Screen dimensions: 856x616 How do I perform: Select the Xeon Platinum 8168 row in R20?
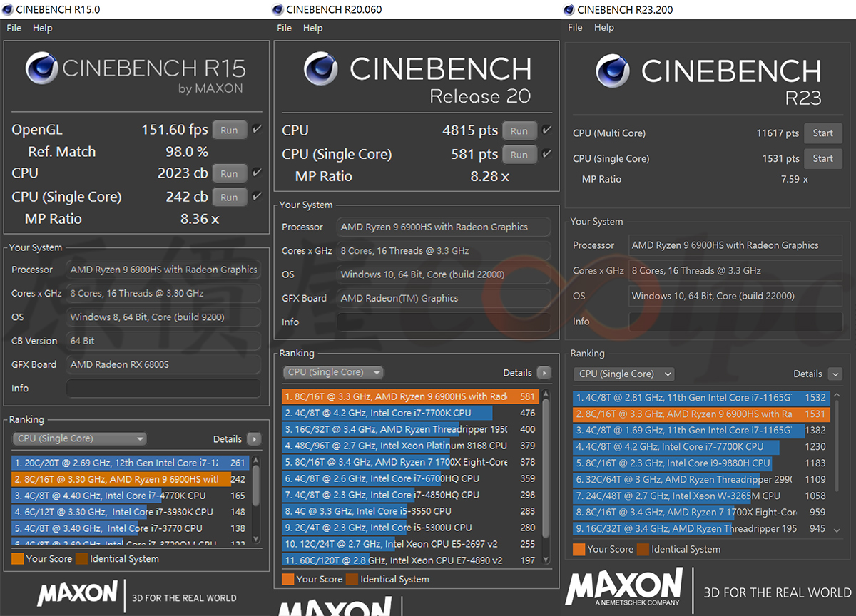click(x=410, y=446)
